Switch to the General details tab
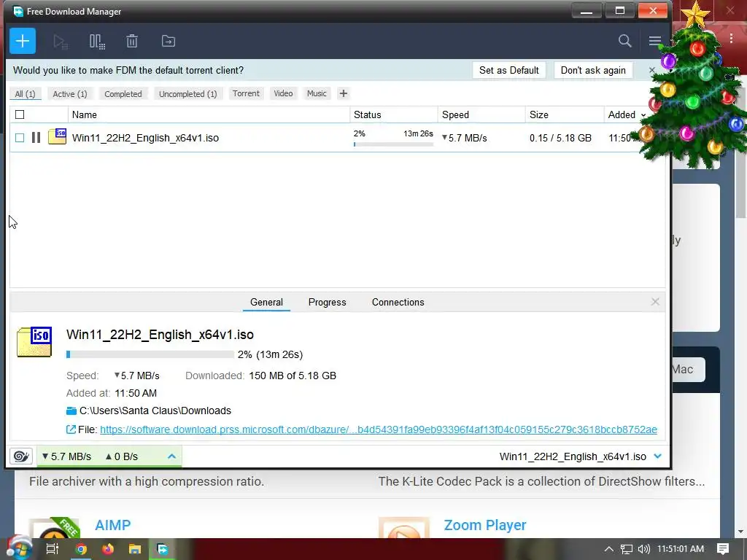This screenshot has width=747, height=560. (266, 303)
